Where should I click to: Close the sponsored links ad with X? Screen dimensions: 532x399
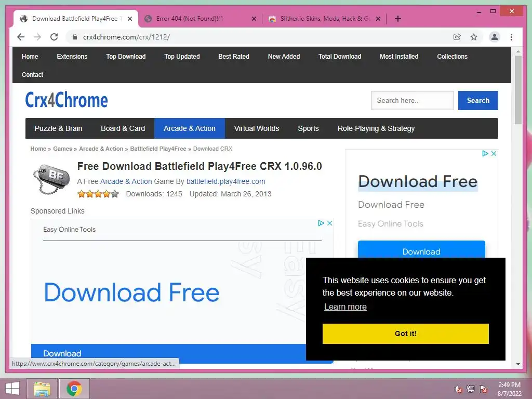point(329,223)
